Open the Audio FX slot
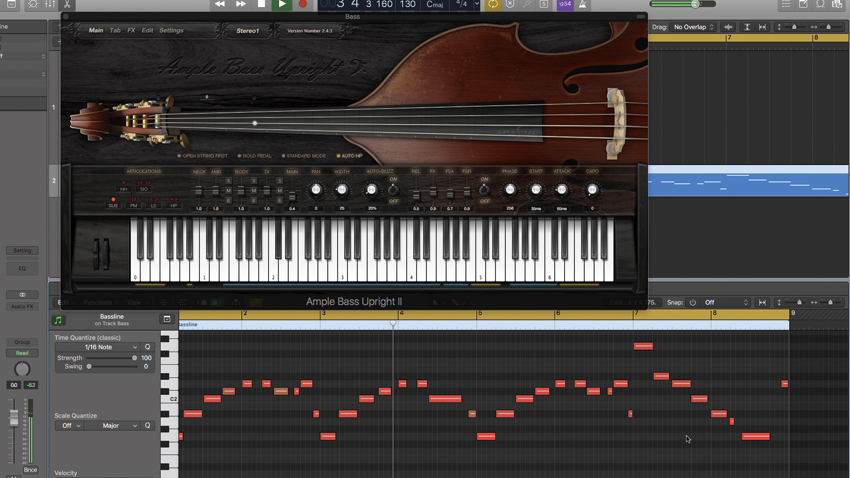The width and height of the screenshot is (850, 478). click(x=22, y=307)
